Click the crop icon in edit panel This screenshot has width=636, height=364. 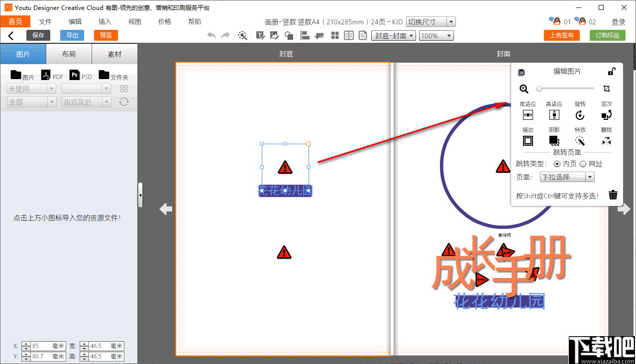606,89
